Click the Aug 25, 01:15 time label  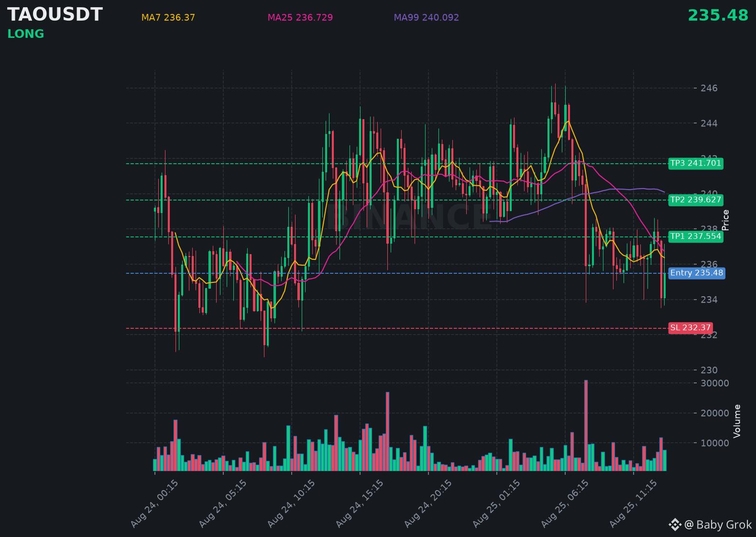496,504
